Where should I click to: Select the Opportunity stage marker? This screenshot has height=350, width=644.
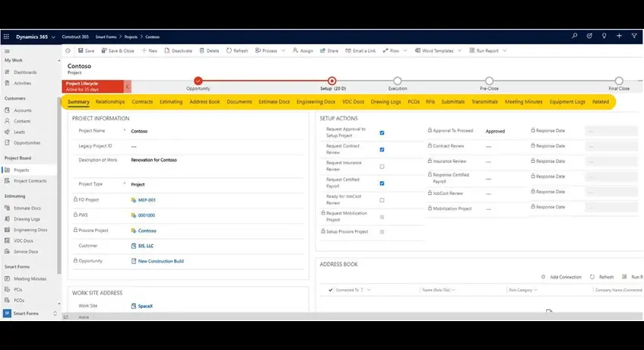pyautogui.click(x=198, y=81)
